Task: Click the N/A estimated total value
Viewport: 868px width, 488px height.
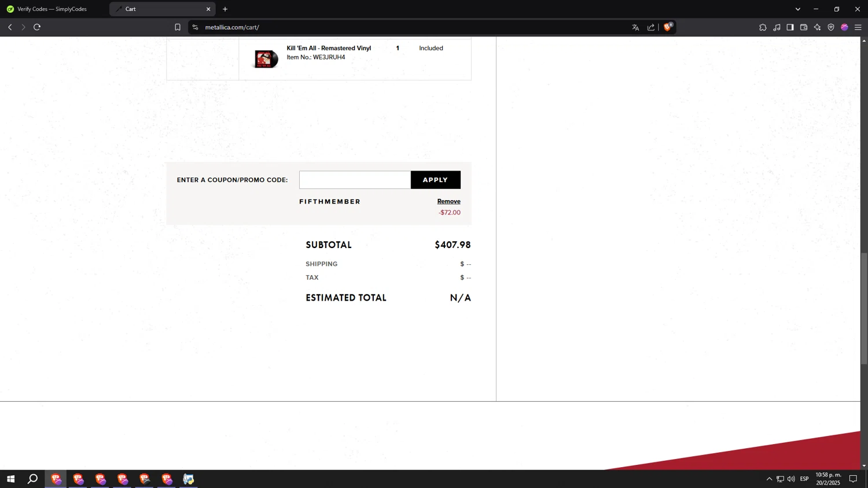Action: pos(461,298)
